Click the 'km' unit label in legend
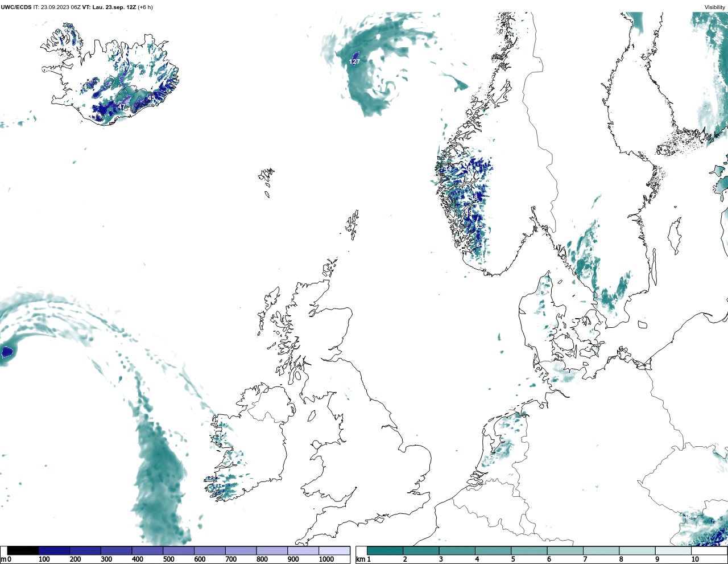Screen dimensions: 728x564 click(360, 559)
